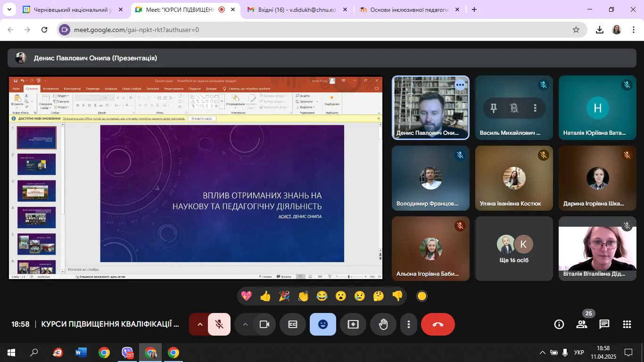This screenshot has height=362, width=644.
Task: Unmute the microphone toggle
Action: [219, 324]
